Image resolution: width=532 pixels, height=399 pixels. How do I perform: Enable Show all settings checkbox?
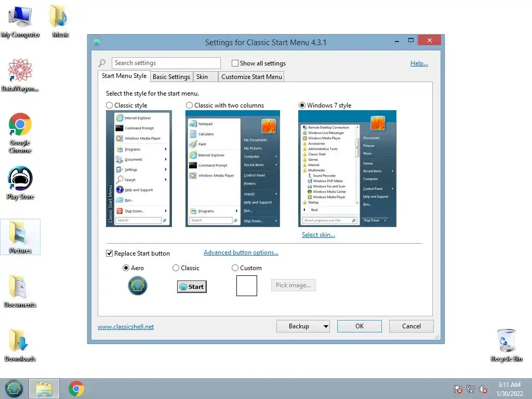pos(235,63)
